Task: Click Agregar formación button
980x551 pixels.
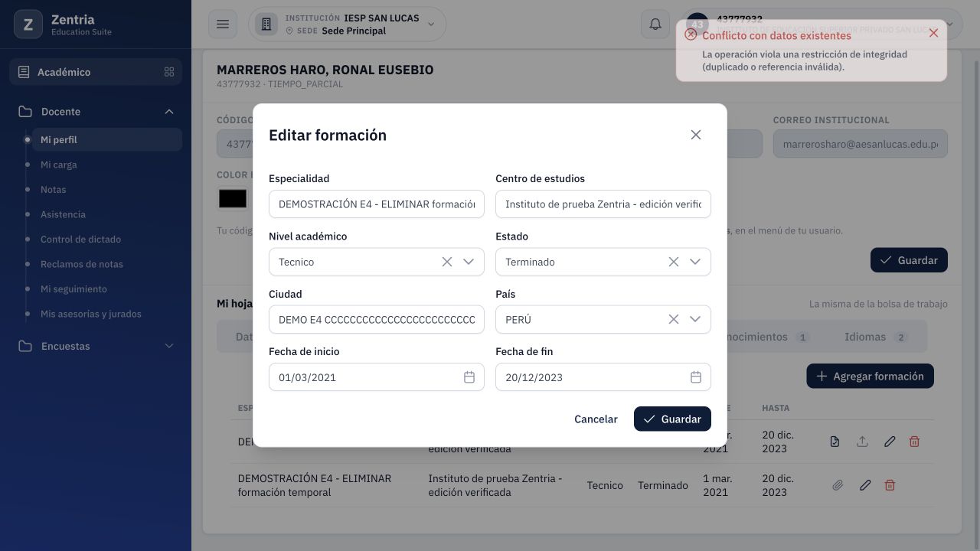Action: click(870, 376)
